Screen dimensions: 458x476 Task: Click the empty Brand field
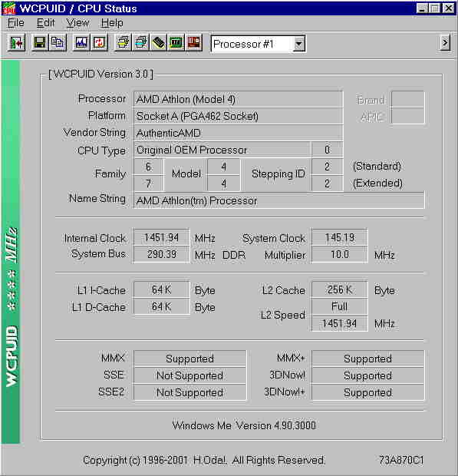407,99
